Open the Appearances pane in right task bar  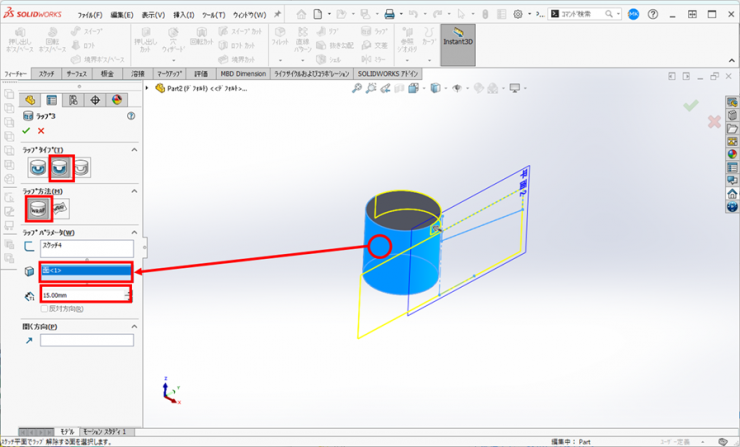[731, 154]
